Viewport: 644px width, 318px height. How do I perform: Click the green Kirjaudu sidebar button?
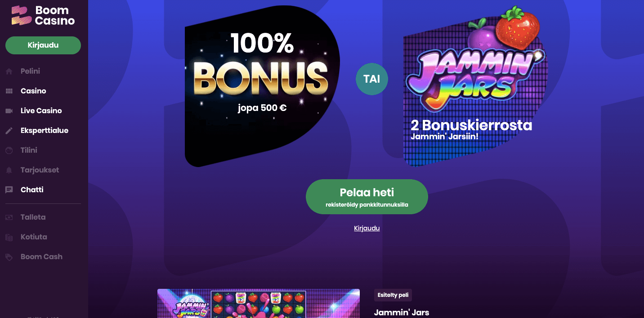[43, 45]
